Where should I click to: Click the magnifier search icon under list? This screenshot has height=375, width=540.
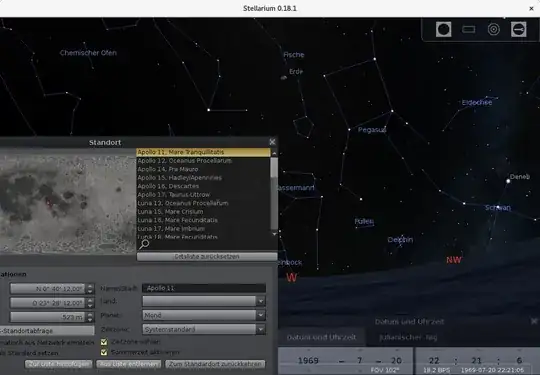pyautogui.click(x=144, y=244)
